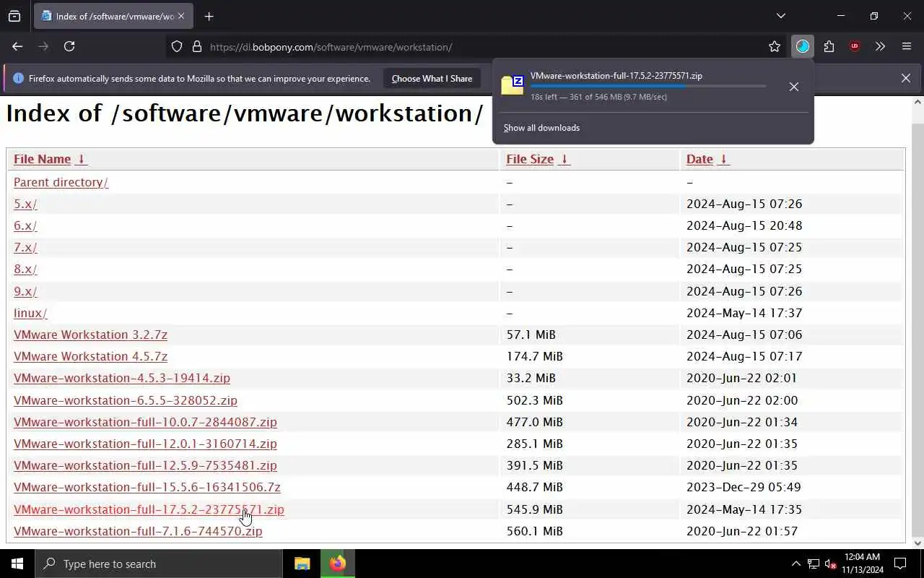This screenshot has width=924, height=578.
Task: Open Firefox from the taskbar
Action: coord(337,564)
